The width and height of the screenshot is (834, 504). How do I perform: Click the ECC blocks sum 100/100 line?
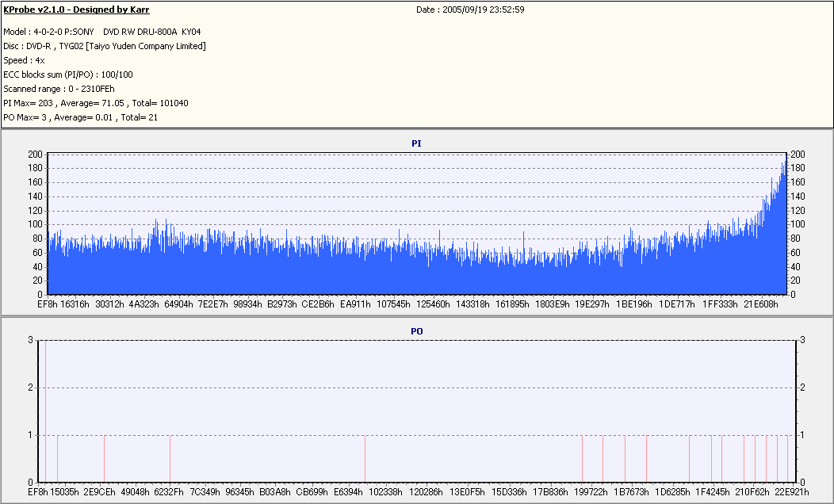point(68,74)
